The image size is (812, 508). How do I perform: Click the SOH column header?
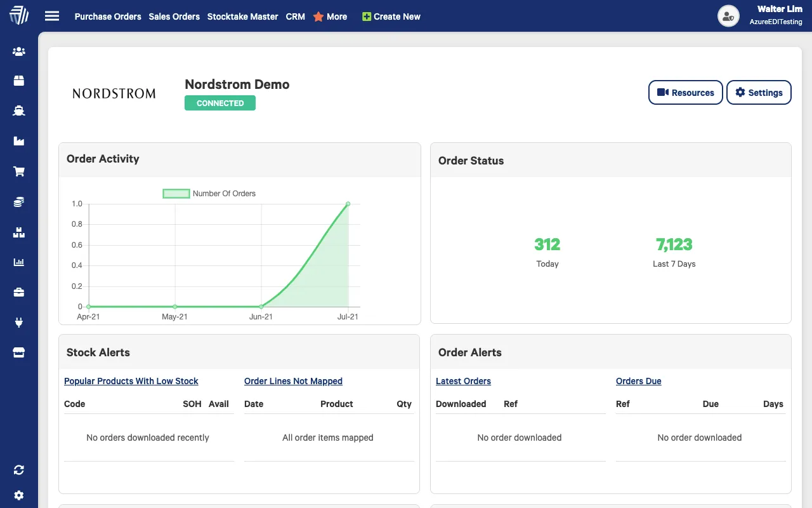[x=192, y=404]
